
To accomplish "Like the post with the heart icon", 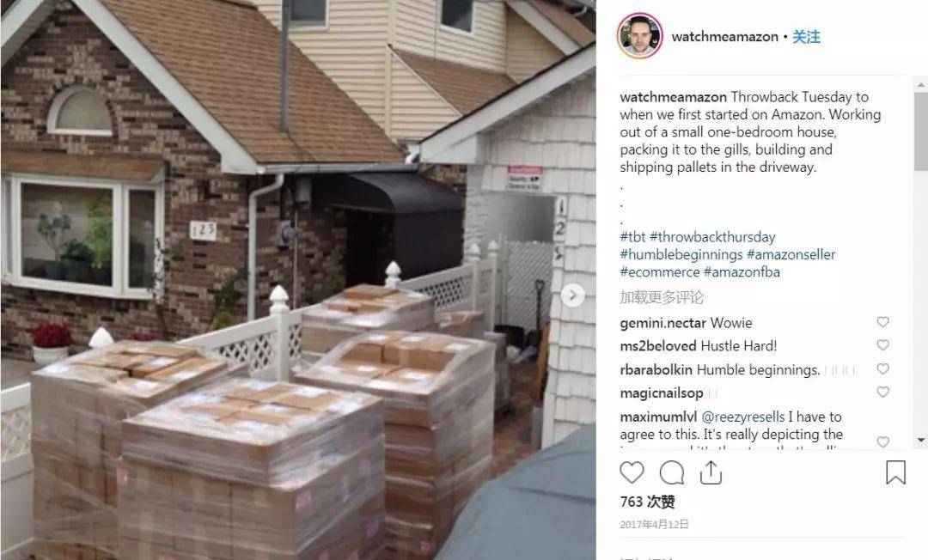I will [x=632, y=472].
